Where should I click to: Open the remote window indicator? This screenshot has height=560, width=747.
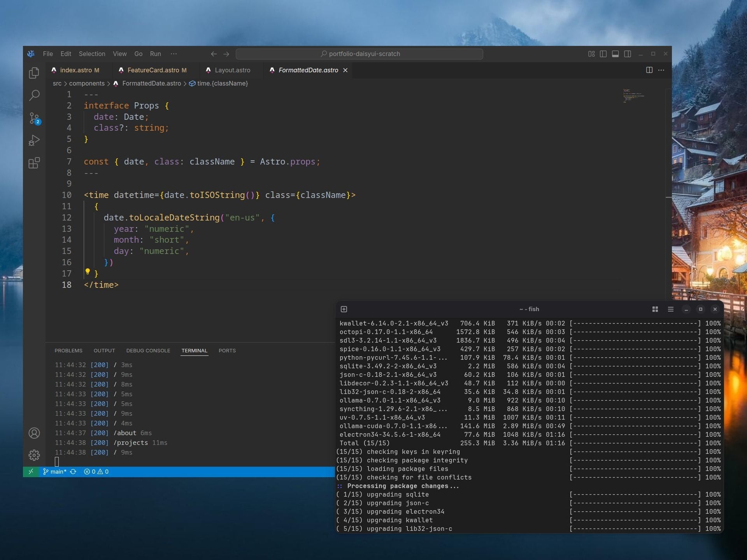(31, 472)
